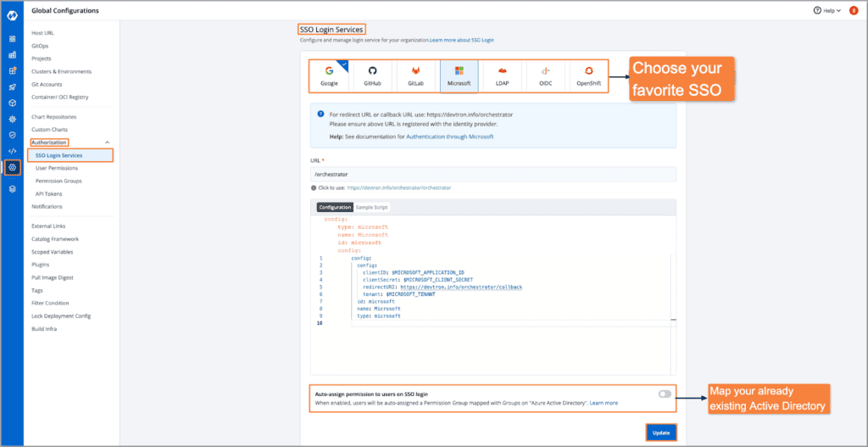The image size is (868, 447).
Task: Click the Devtron logo at top left
Action: coord(12,11)
